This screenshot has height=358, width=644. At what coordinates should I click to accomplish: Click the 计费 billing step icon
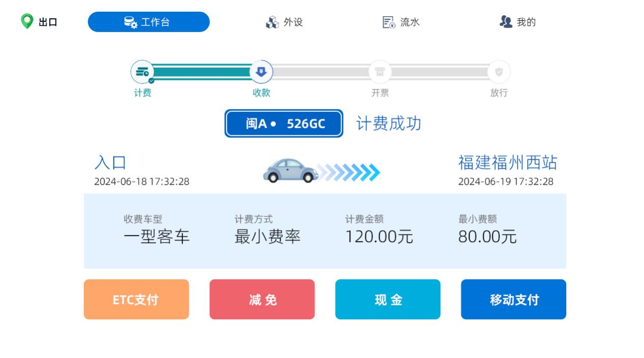coord(142,72)
